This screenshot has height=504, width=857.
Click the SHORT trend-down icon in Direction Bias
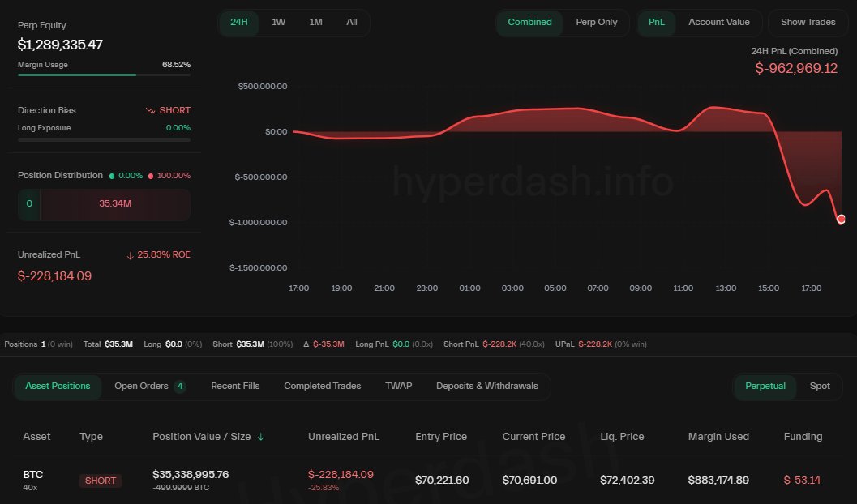(x=150, y=110)
